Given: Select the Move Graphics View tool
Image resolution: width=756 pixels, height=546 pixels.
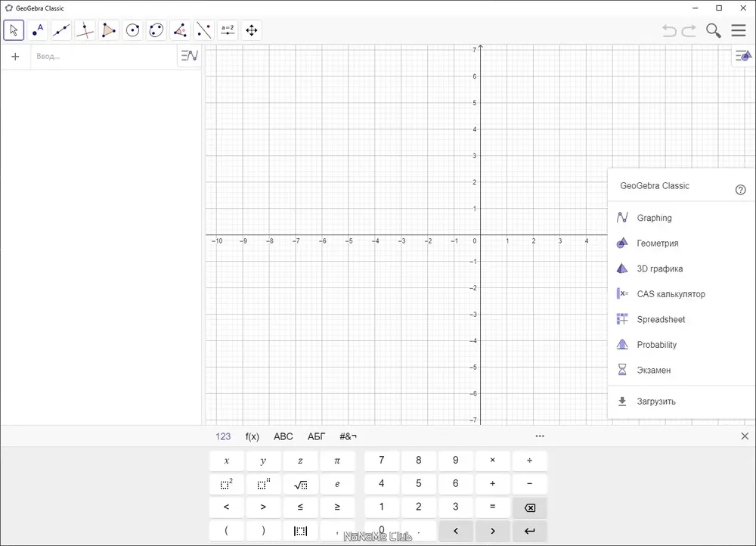Looking at the screenshot, I should coord(251,30).
